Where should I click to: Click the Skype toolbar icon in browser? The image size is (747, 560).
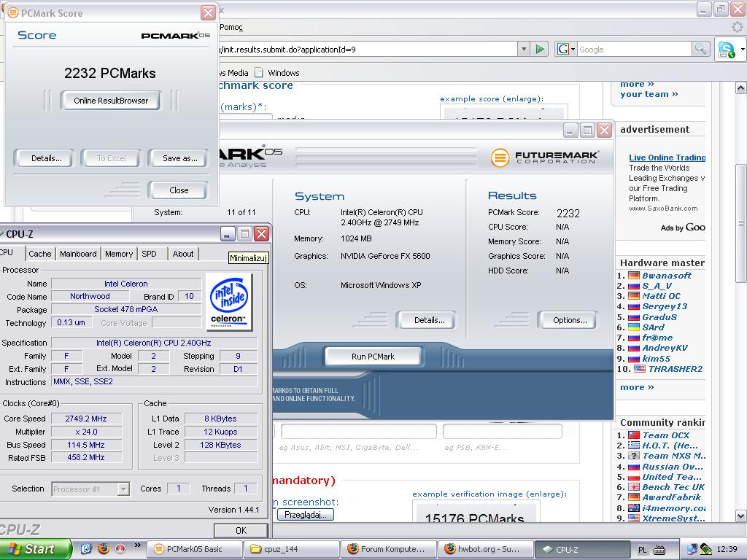click(727, 50)
